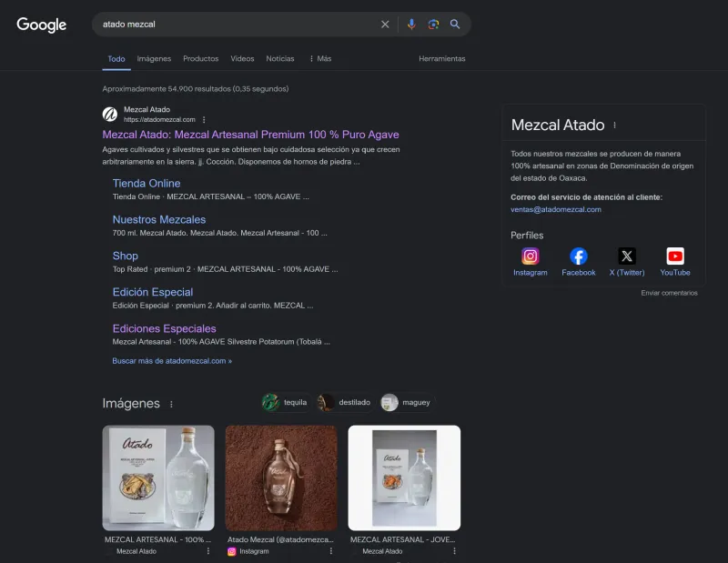Open the Mezcal Artesanal Premium result title

251,135
